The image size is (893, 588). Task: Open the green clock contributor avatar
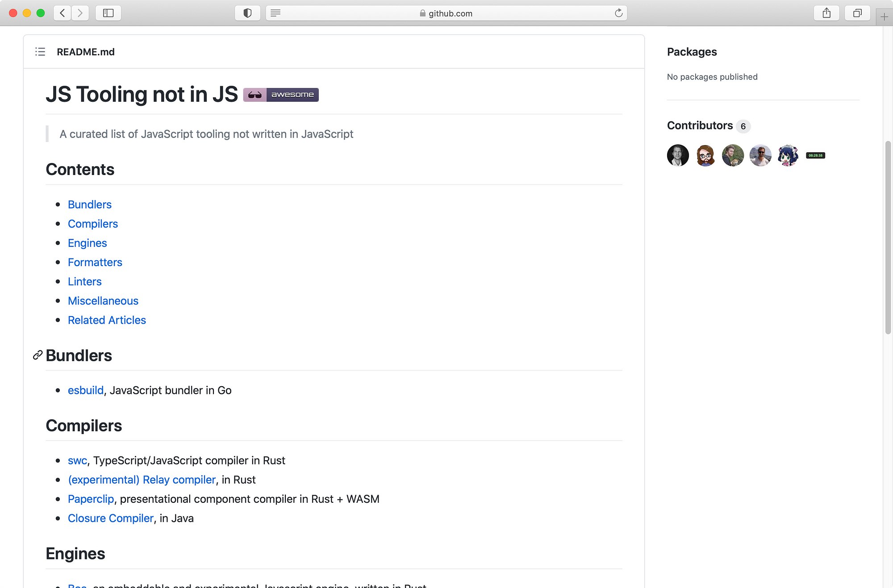click(815, 155)
